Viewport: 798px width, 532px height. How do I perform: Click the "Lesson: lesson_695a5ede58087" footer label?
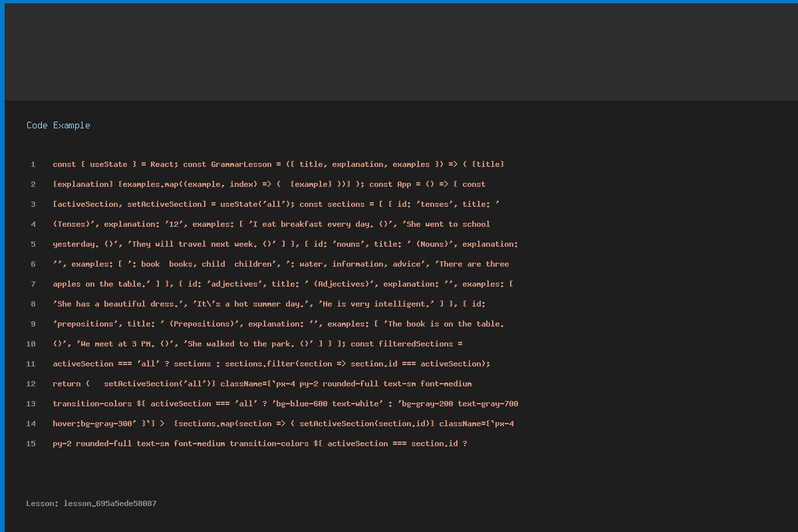point(92,503)
